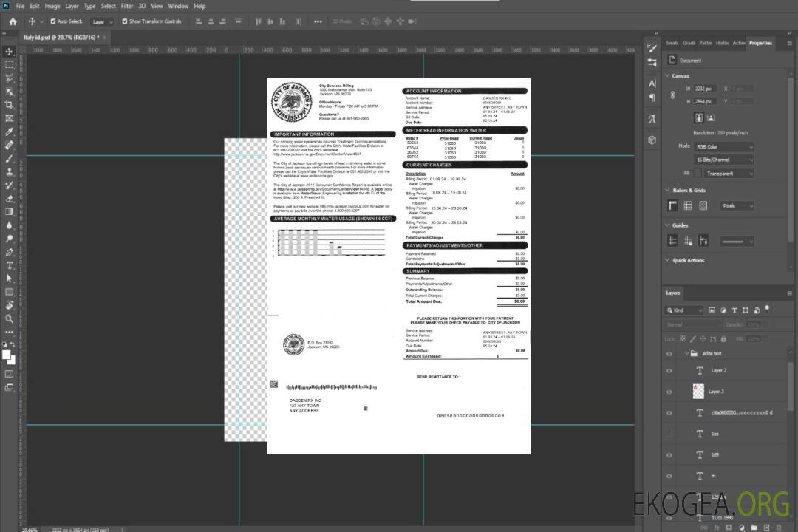Select the Eraser tool
This screenshot has height=532, width=798.
point(9,199)
